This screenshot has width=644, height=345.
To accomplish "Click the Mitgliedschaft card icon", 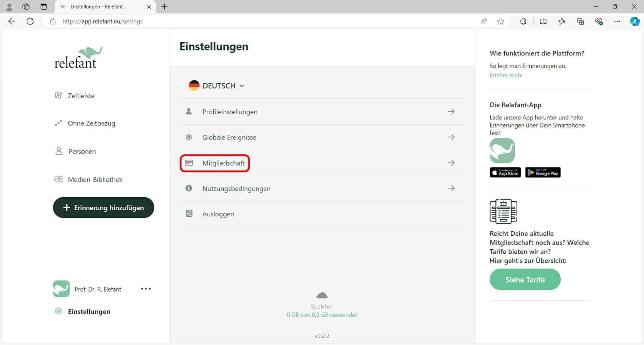I will point(189,163).
